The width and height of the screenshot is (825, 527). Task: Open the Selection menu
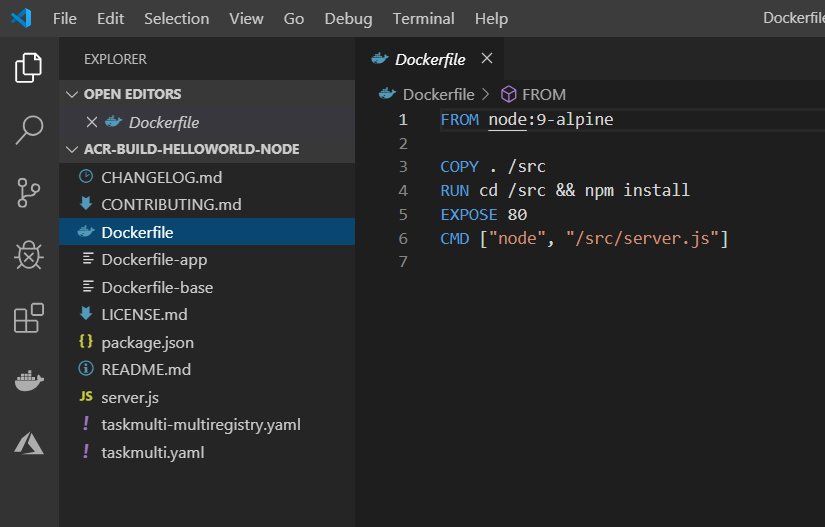177,18
